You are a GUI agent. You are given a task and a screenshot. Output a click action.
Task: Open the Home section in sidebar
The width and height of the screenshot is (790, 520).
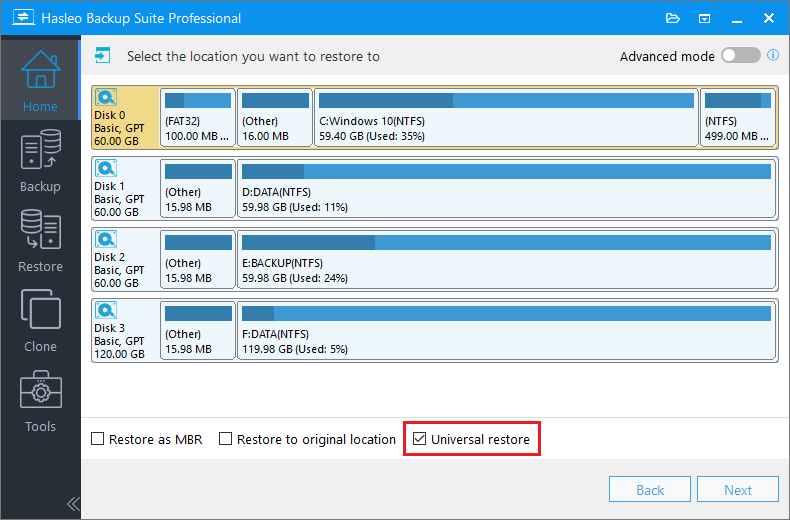point(40,81)
